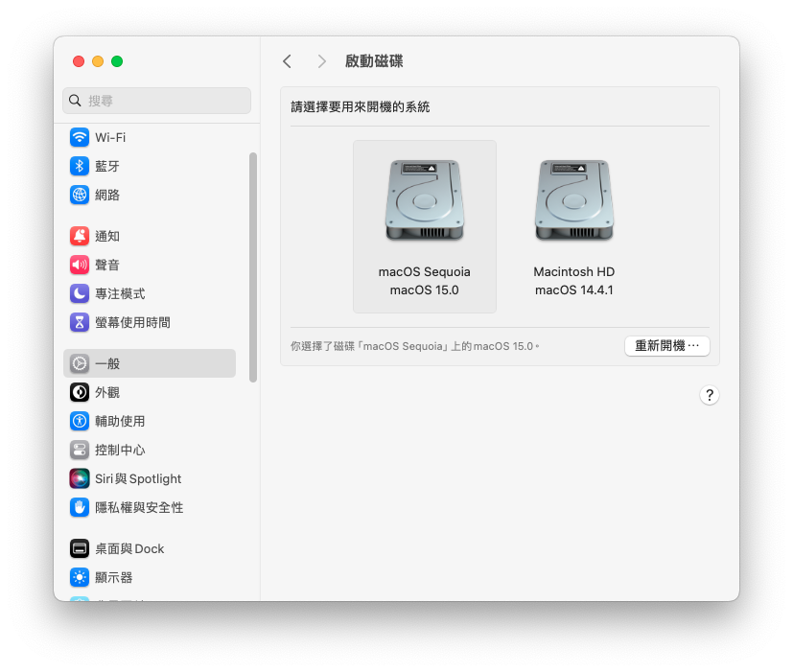Click the macOS 14.4.1 version label

pyautogui.click(x=574, y=290)
